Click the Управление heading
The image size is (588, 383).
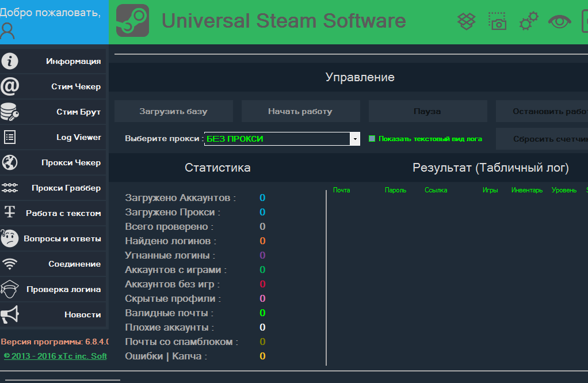point(360,77)
